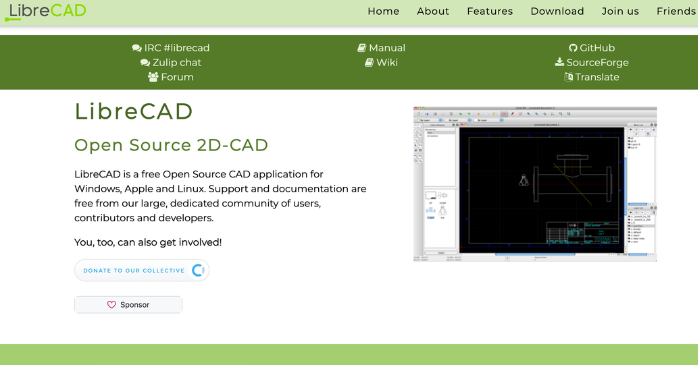Screen dimensions: 698x365
Task: Click the users icon beside Forum
Action: pyautogui.click(x=153, y=77)
